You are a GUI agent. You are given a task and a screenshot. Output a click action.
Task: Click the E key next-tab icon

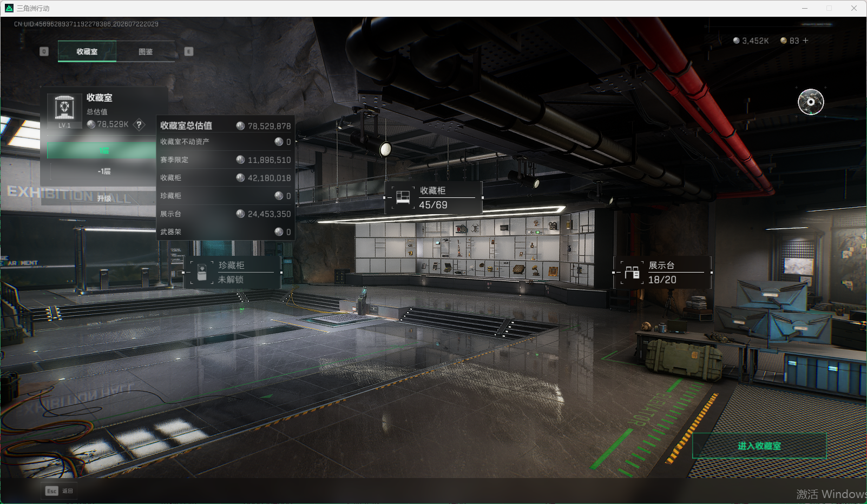click(x=189, y=51)
